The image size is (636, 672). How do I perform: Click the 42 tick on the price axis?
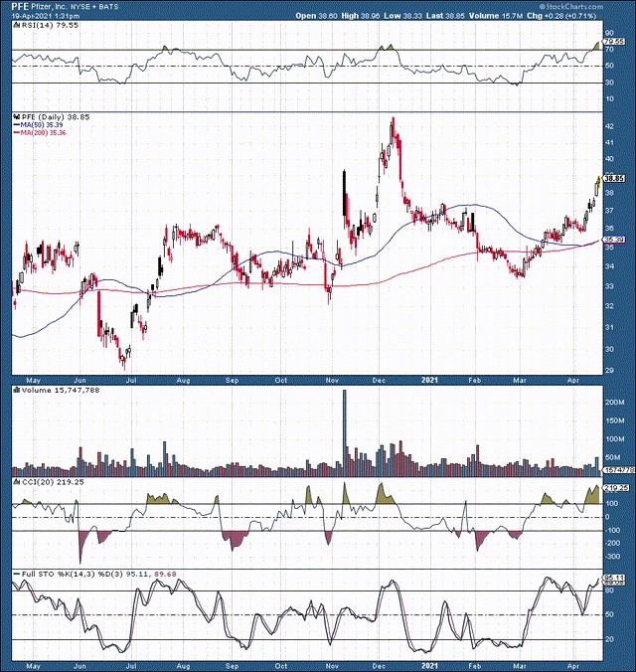click(x=609, y=126)
